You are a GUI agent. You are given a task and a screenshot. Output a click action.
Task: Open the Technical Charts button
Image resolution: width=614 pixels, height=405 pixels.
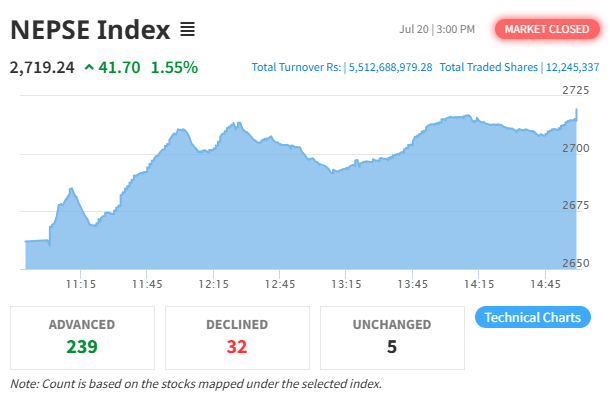pyautogui.click(x=533, y=317)
